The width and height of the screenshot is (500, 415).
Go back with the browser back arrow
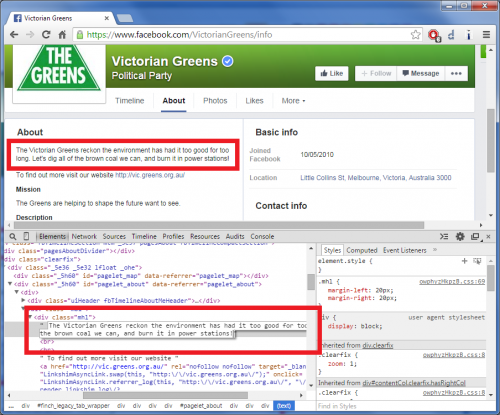[14, 34]
